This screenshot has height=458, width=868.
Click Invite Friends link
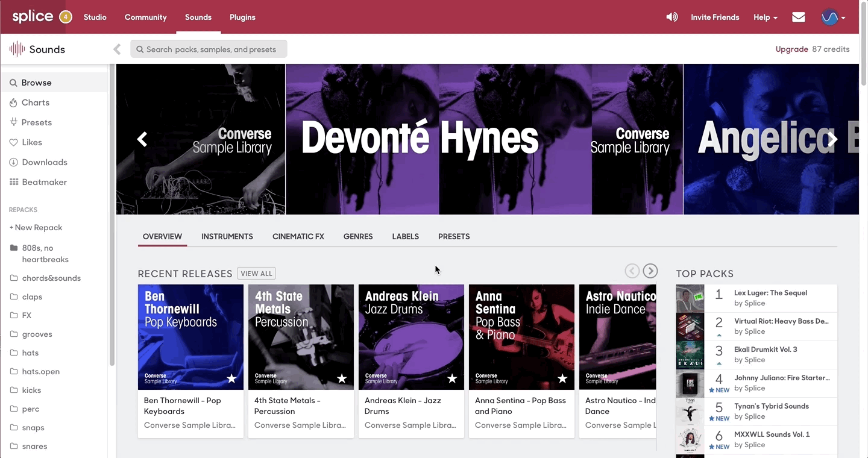pos(715,17)
